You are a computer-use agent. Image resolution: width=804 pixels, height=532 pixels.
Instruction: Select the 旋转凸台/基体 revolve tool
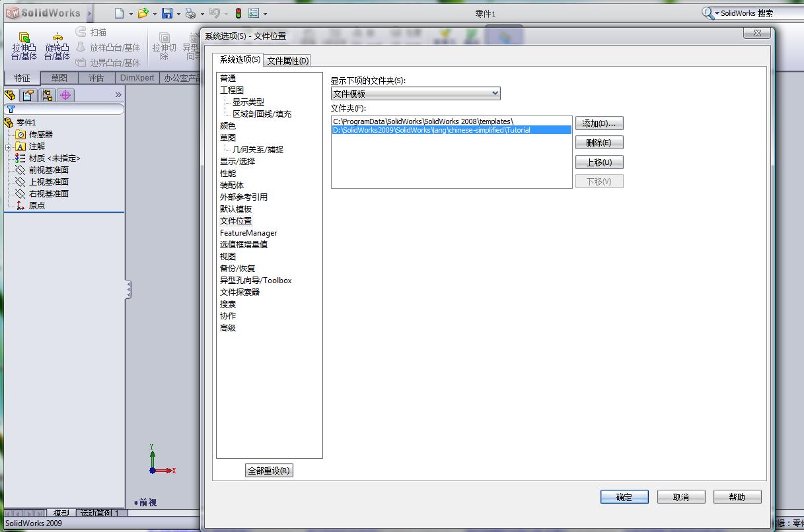pyautogui.click(x=57, y=46)
